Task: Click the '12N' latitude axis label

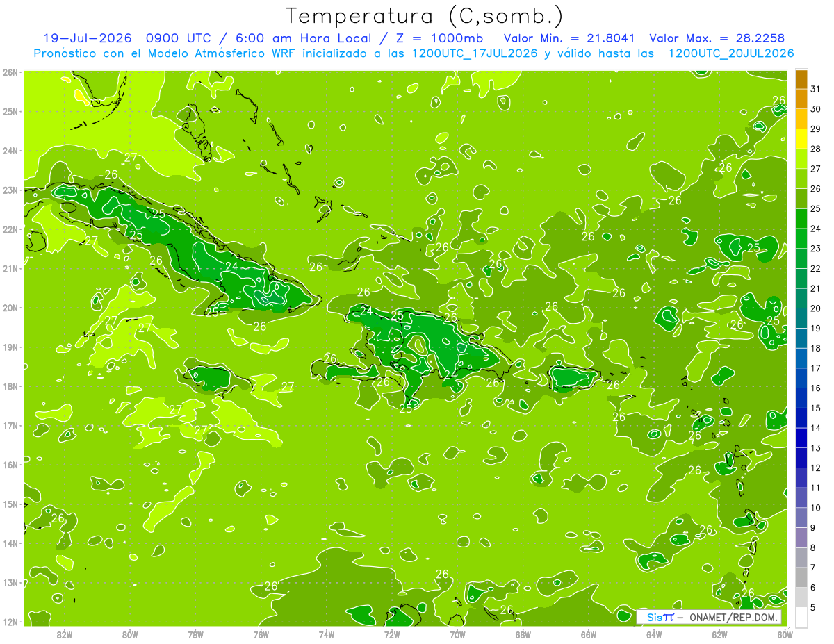Action: (x=10, y=622)
